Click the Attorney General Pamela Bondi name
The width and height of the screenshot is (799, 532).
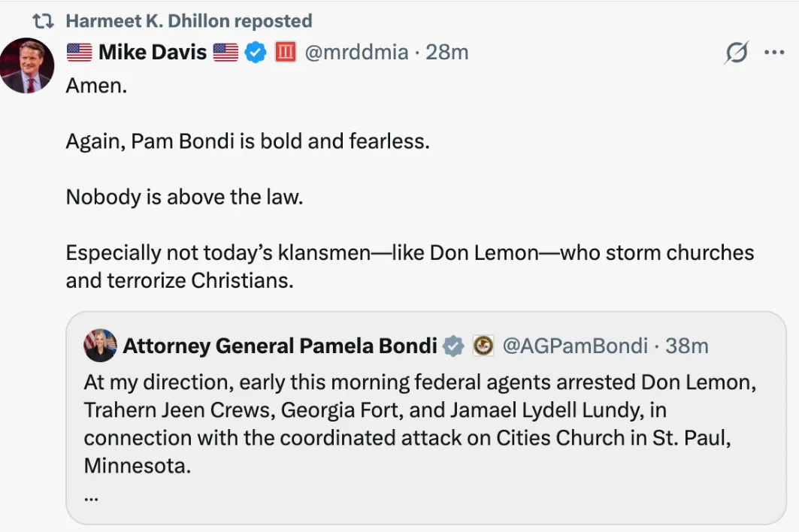pos(280,346)
